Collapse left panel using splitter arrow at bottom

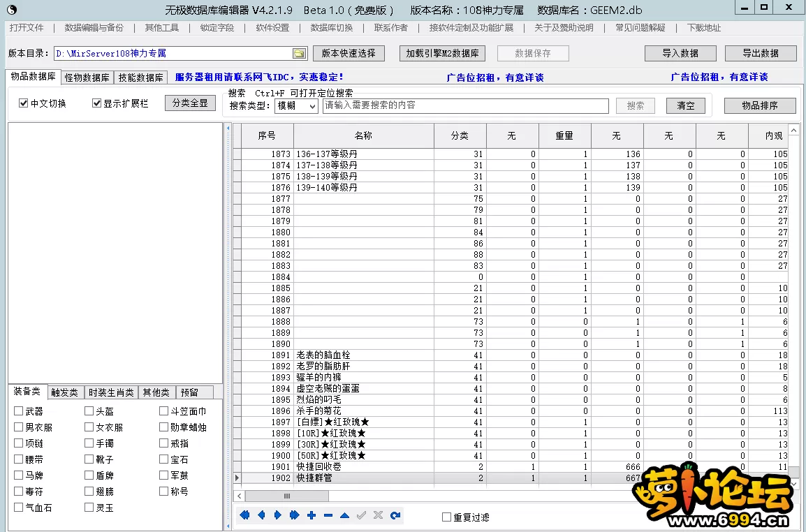coord(227,526)
